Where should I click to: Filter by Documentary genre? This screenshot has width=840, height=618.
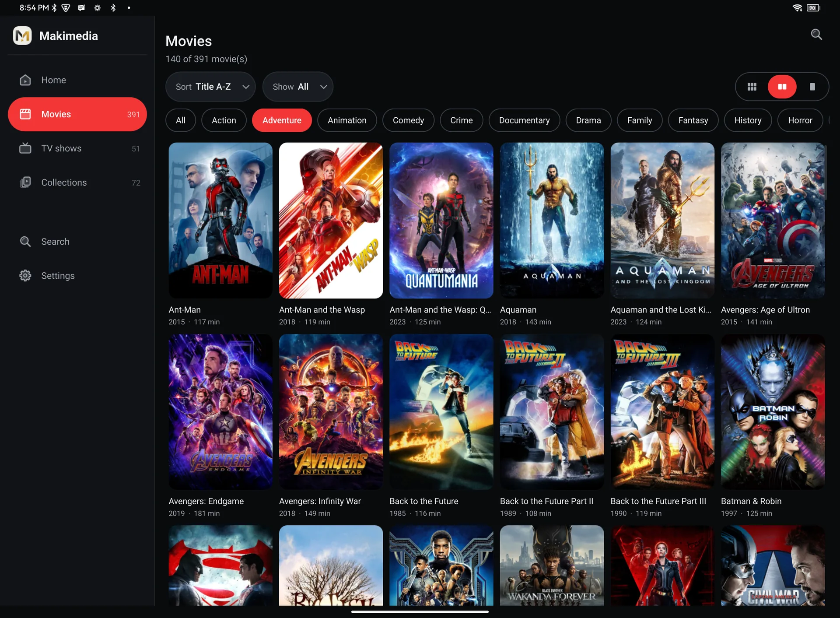[525, 120]
